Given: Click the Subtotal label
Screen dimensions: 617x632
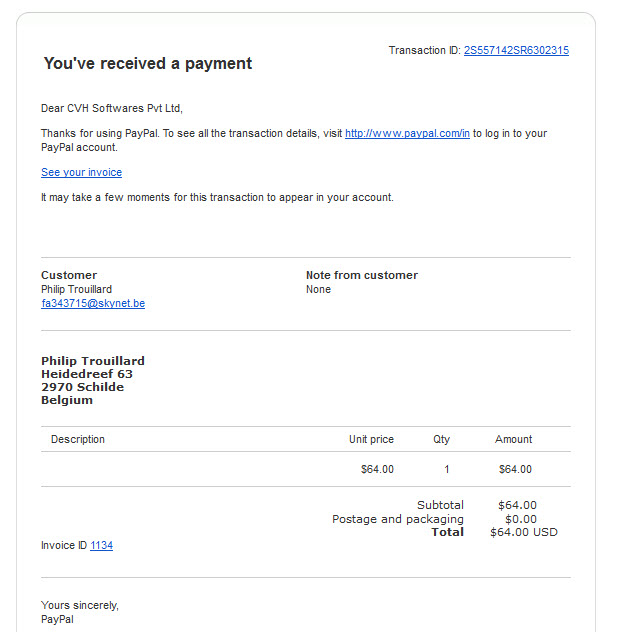Looking at the screenshot, I should (x=440, y=505).
